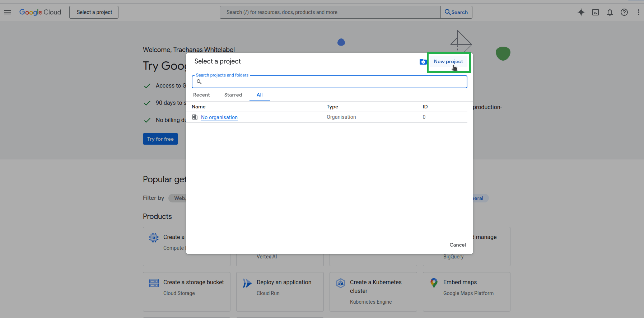
Task: Switch to the Starred tab
Action: 233,95
